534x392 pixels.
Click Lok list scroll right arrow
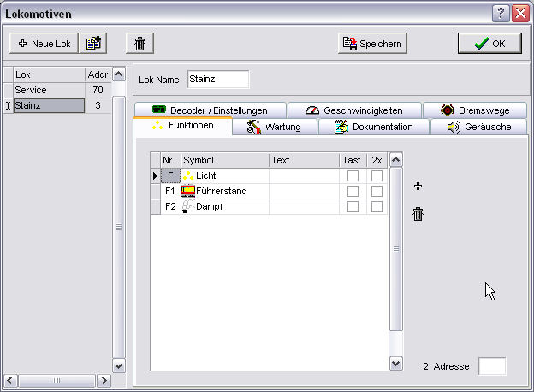coord(104,380)
